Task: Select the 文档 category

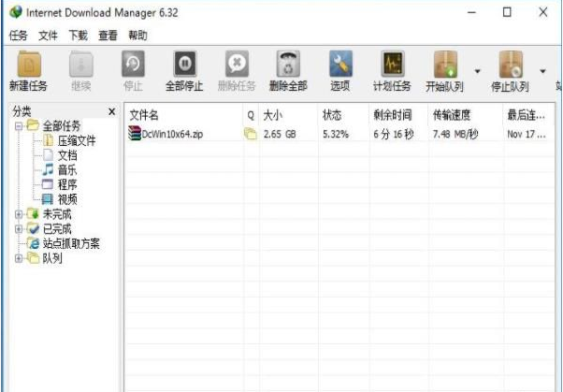Action: (67, 155)
